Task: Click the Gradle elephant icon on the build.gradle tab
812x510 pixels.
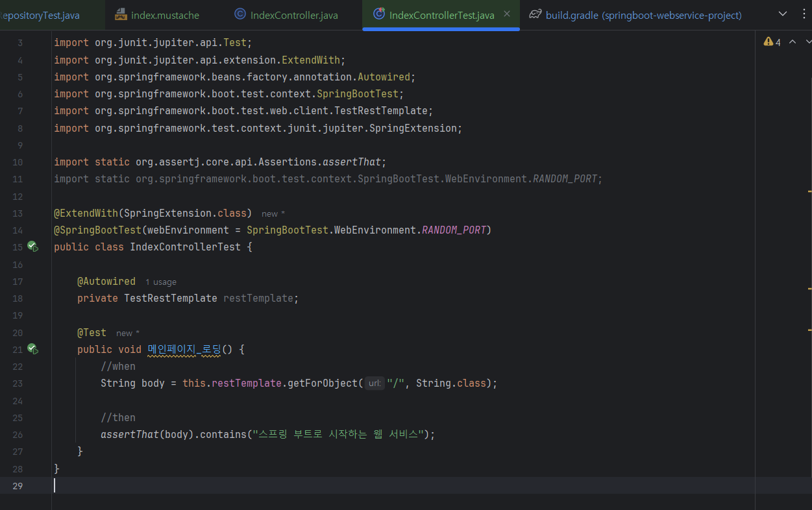Action: tap(535, 14)
